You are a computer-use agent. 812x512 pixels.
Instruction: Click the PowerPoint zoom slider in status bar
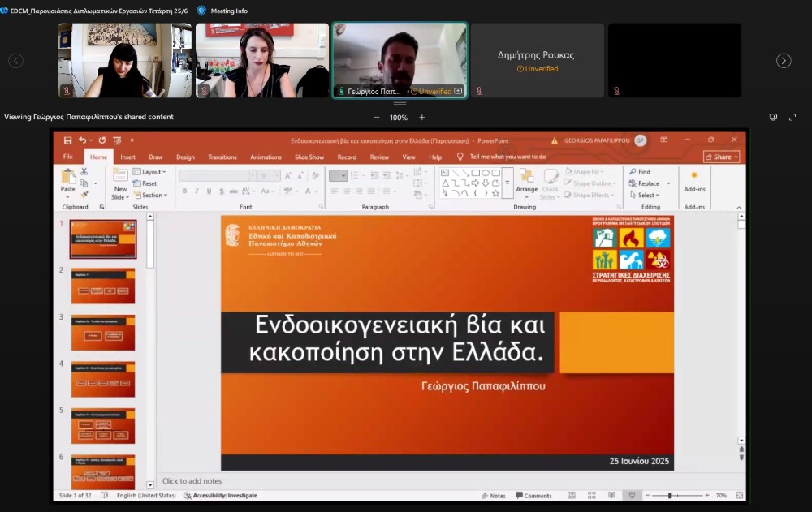[x=669, y=496]
